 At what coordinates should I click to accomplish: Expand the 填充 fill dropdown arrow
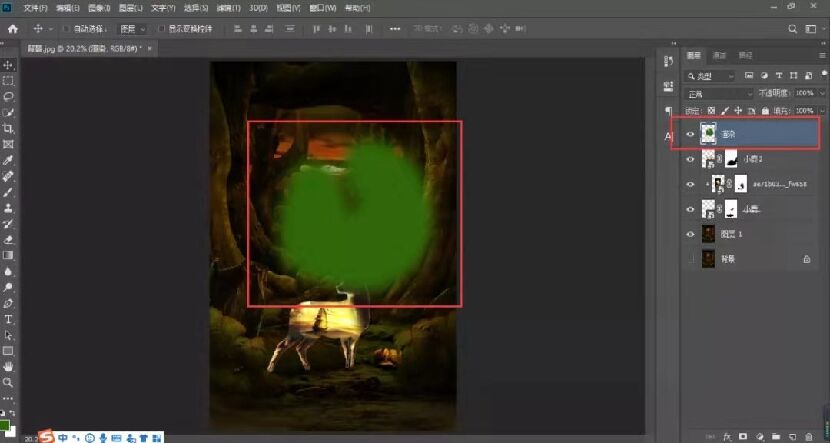point(822,111)
